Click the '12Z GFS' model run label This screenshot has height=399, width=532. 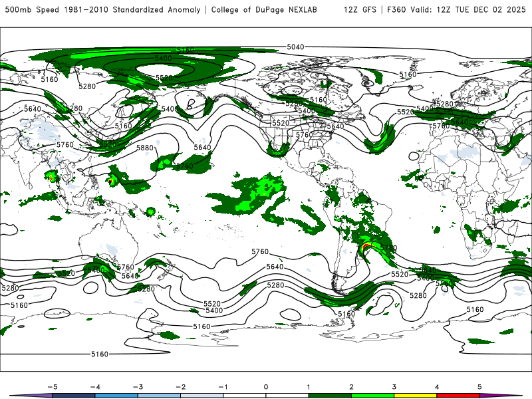(x=360, y=9)
